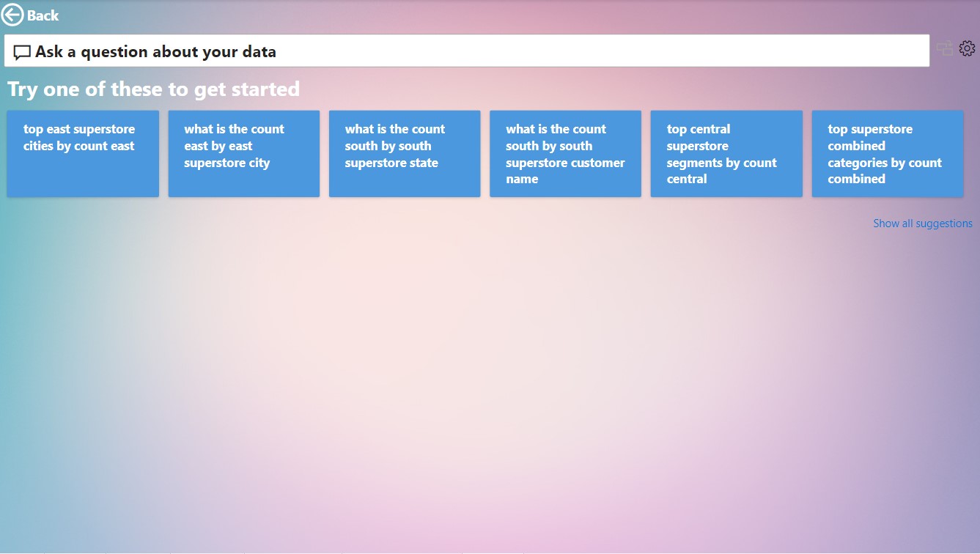This screenshot has width=980, height=554.
Task: Open the 'count south by south superstore state' suggestion
Action: pos(404,153)
